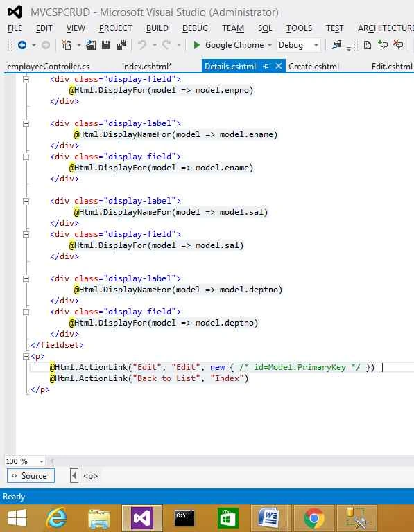Viewport: 414px width, 532px height.
Task: Open Google Chrome browser dropdown arrow
Action: point(270,45)
